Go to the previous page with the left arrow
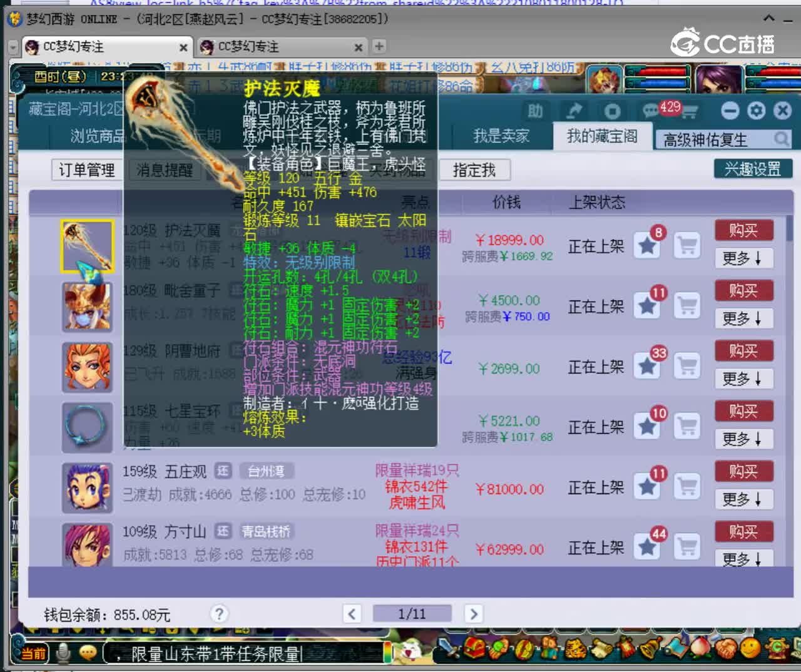 click(x=352, y=614)
